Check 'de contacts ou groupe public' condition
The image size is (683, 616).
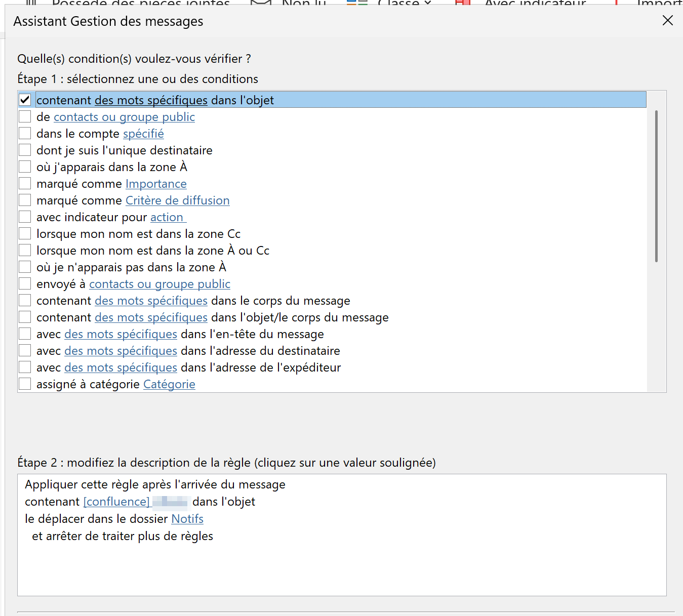(x=25, y=116)
